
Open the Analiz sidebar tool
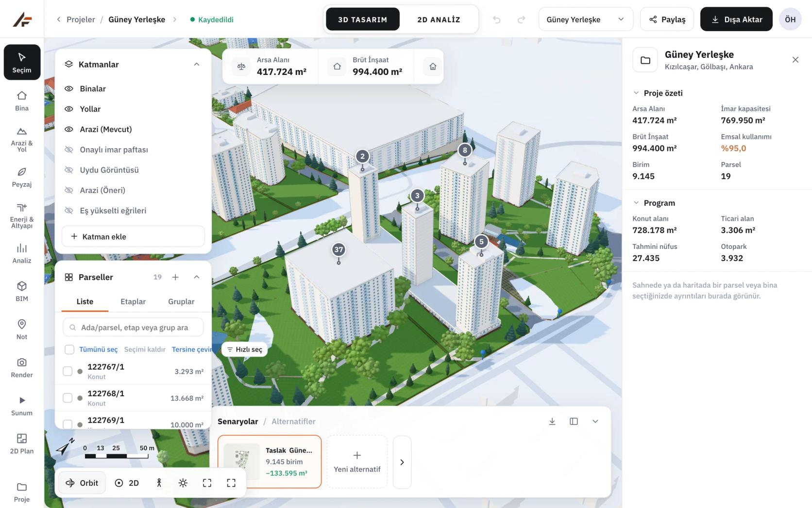[22, 253]
